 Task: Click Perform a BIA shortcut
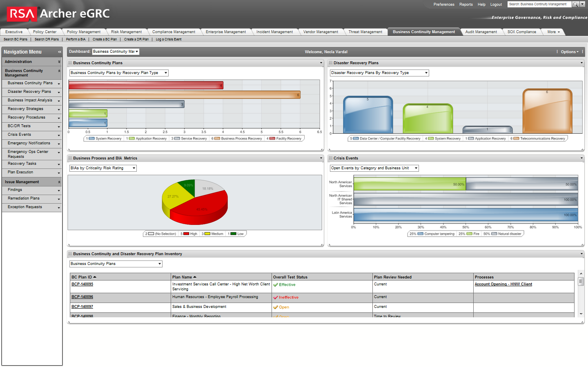coord(76,40)
